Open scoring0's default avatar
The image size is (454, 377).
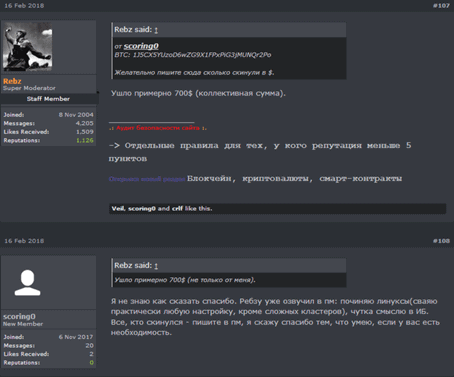coord(27,283)
